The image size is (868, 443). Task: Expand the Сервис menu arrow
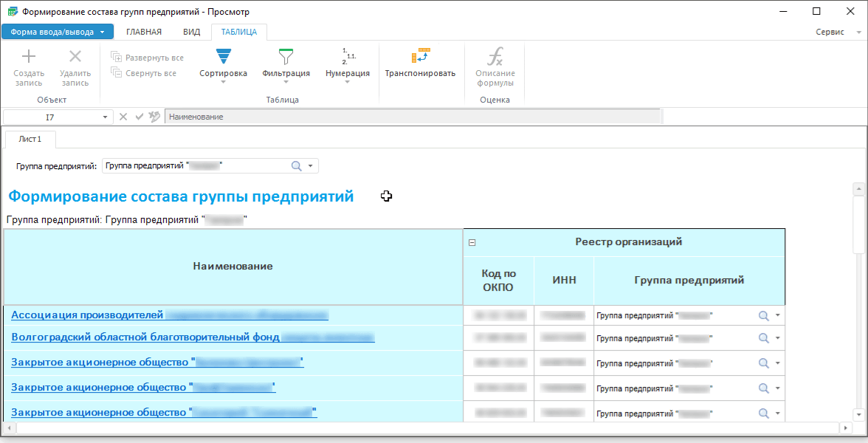[x=859, y=32]
